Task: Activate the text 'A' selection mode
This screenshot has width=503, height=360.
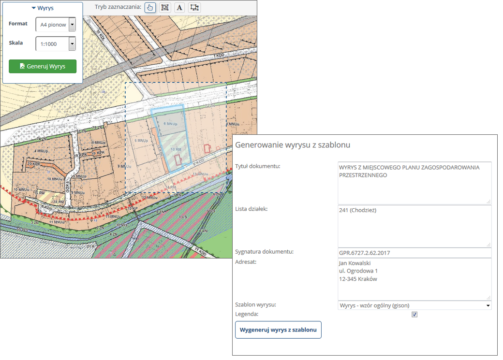Action: pos(179,7)
